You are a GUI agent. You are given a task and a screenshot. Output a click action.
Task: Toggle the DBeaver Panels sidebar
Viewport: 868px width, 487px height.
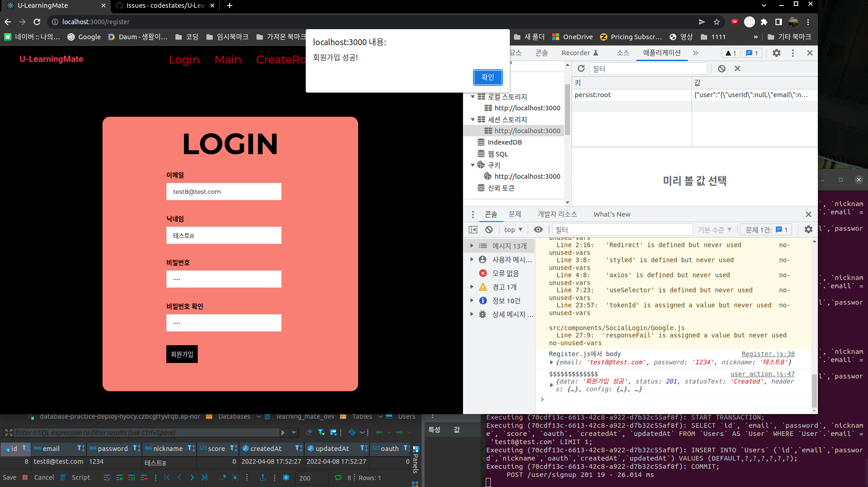415,461
